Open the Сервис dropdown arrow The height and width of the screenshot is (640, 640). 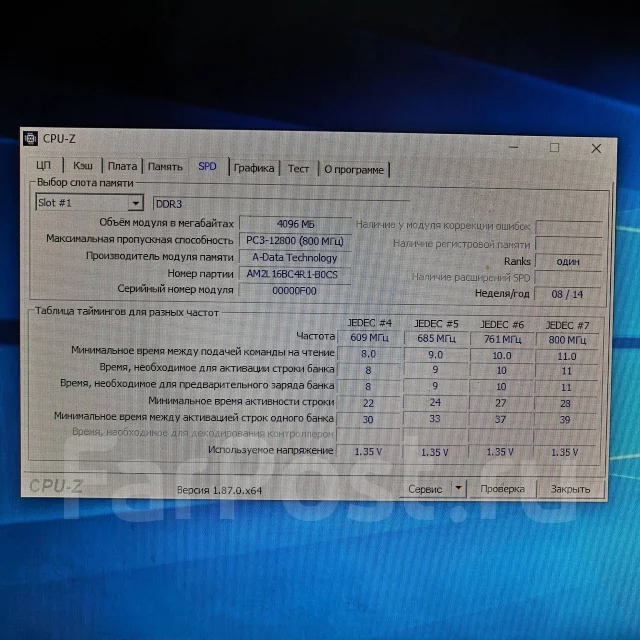(458, 488)
